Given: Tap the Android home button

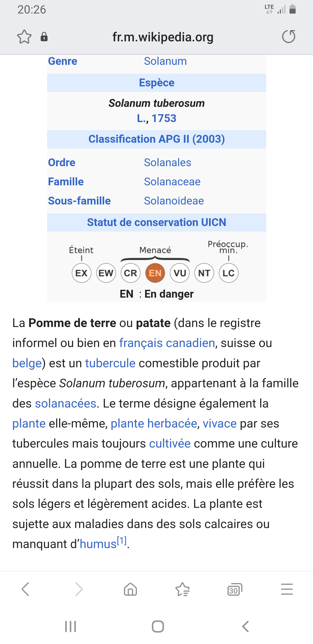Looking at the screenshot, I should point(158,626).
